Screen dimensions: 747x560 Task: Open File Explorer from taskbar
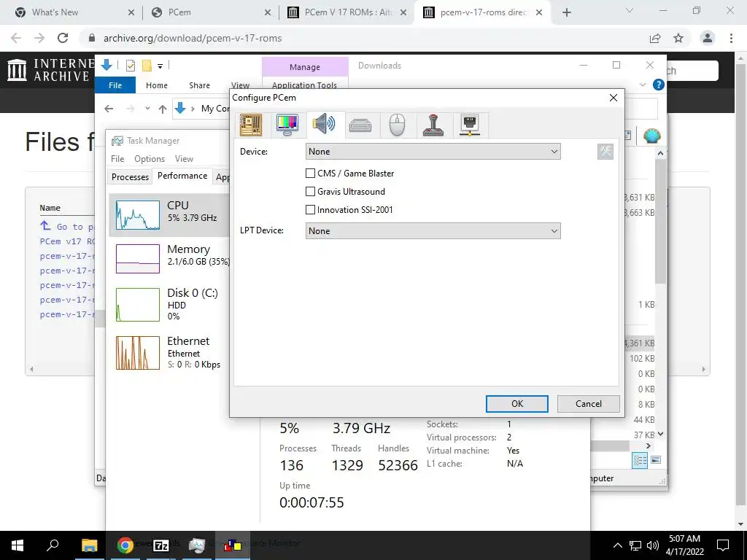coord(89,545)
